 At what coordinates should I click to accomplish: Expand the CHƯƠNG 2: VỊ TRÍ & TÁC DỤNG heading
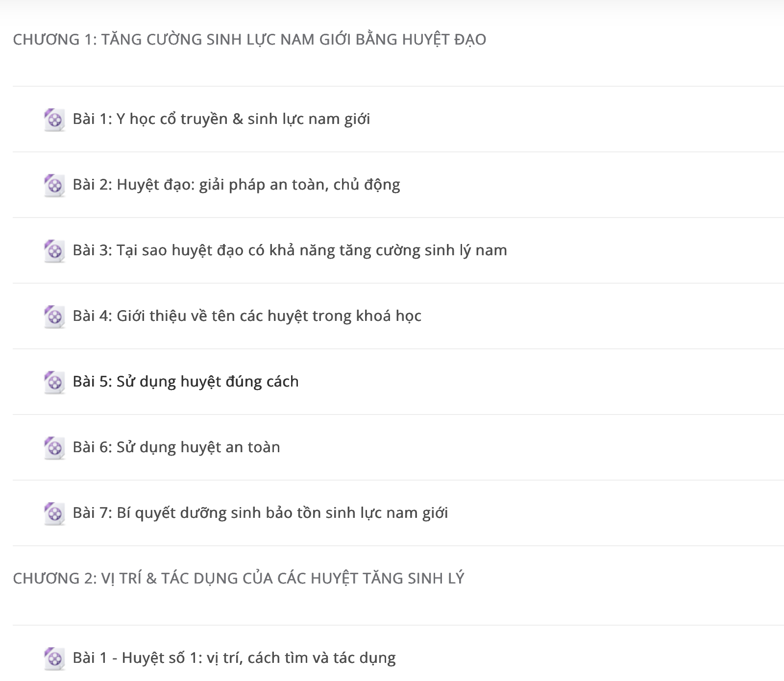pos(238,578)
